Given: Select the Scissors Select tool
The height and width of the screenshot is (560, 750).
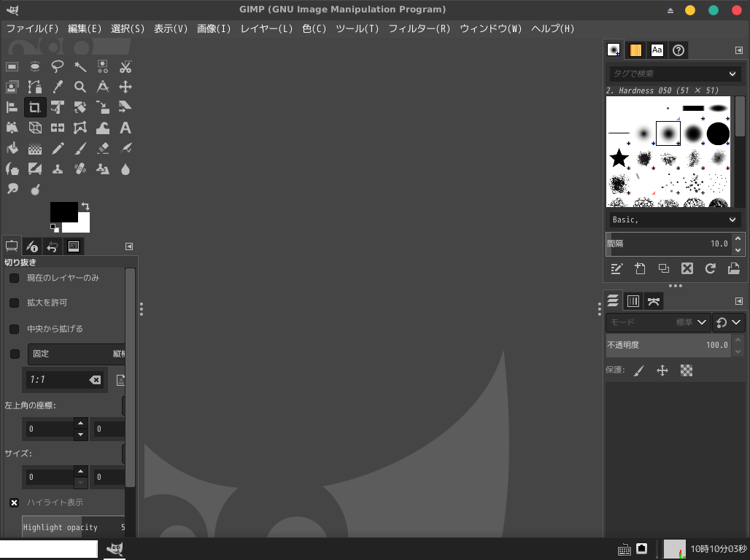Looking at the screenshot, I should (x=125, y=66).
